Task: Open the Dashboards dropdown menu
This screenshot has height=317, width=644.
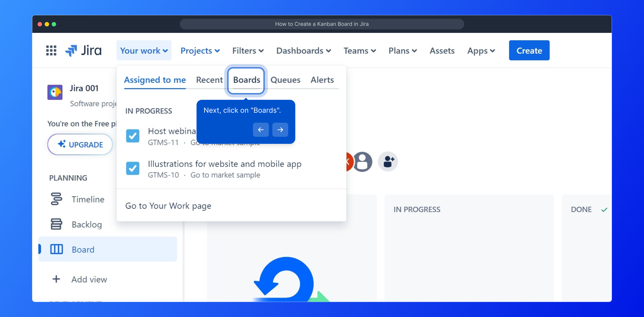Action: [x=303, y=50]
